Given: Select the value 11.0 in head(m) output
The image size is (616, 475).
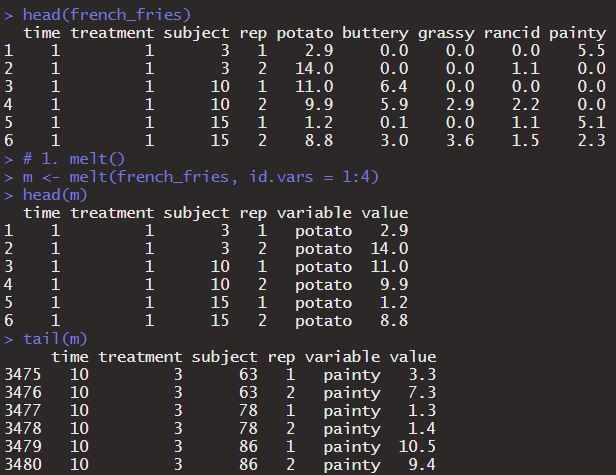Looking at the screenshot, I should (x=389, y=267).
